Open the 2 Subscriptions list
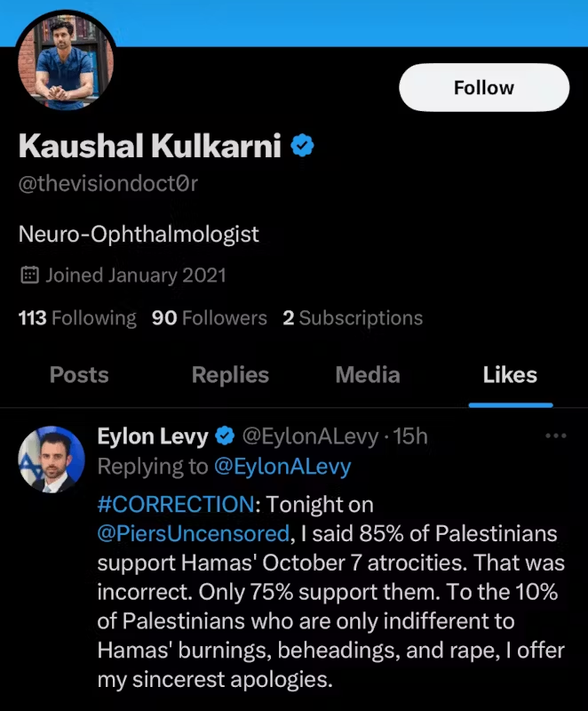588x711 pixels. [x=351, y=317]
